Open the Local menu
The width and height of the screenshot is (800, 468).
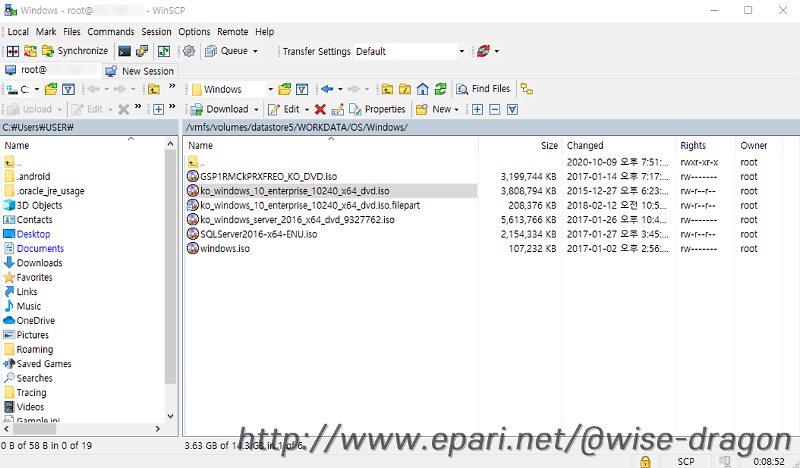click(x=18, y=32)
